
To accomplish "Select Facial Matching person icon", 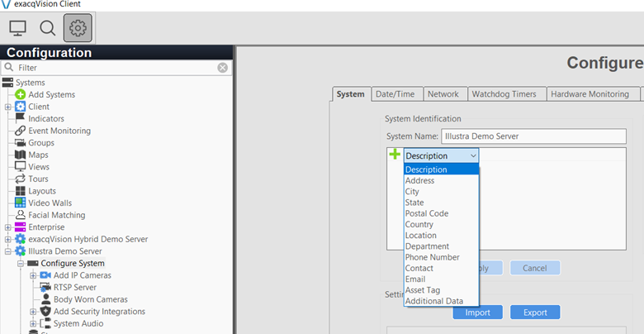I will (21, 215).
